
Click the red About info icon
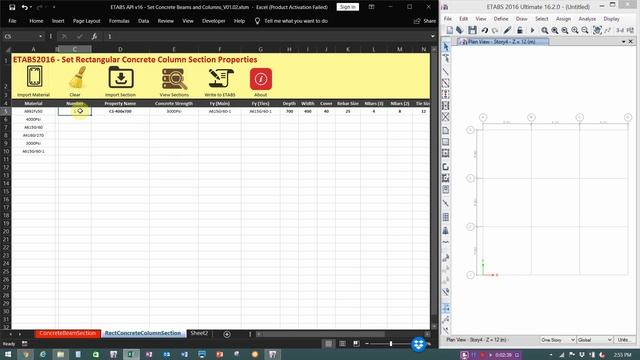click(261, 79)
